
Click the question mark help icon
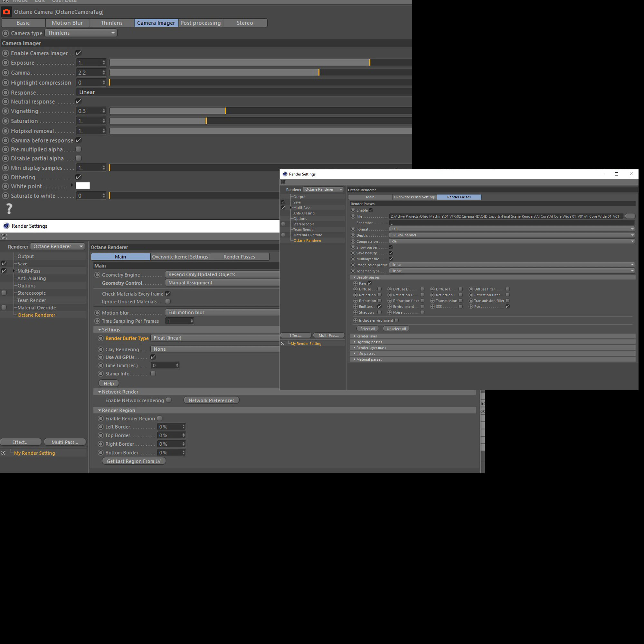point(9,209)
